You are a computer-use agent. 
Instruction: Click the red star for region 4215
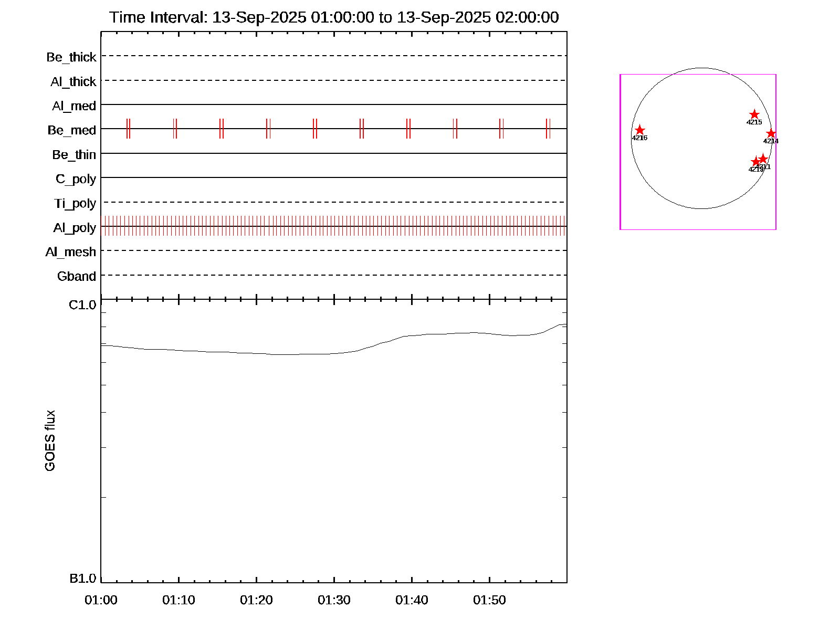click(x=754, y=114)
